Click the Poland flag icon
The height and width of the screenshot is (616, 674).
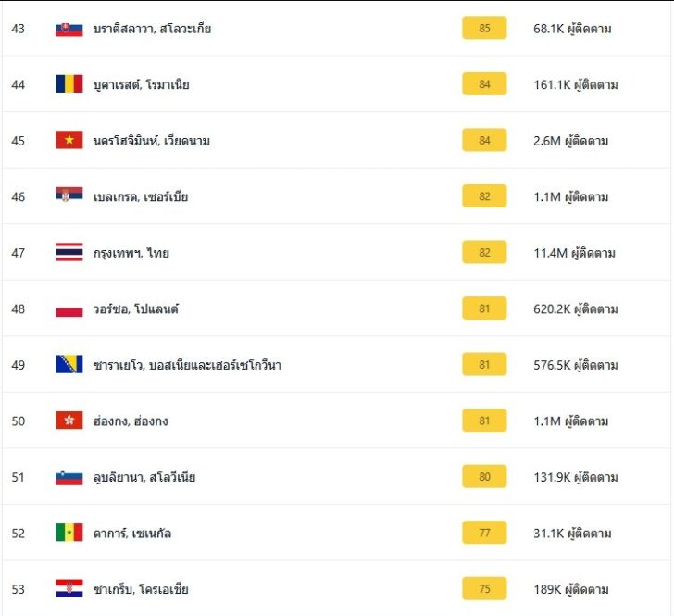coord(69,308)
